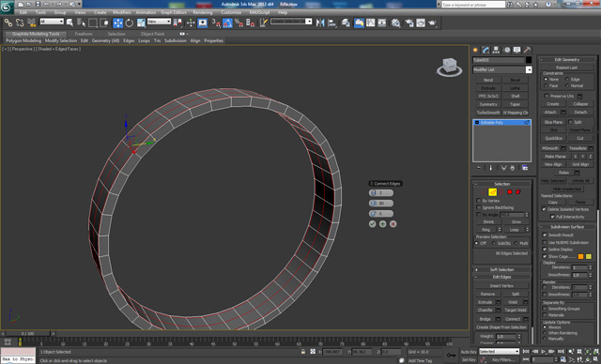The width and height of the screenshot is (601, 364).
Task: Click the Tube005 object name field
Action: (499, 60)
